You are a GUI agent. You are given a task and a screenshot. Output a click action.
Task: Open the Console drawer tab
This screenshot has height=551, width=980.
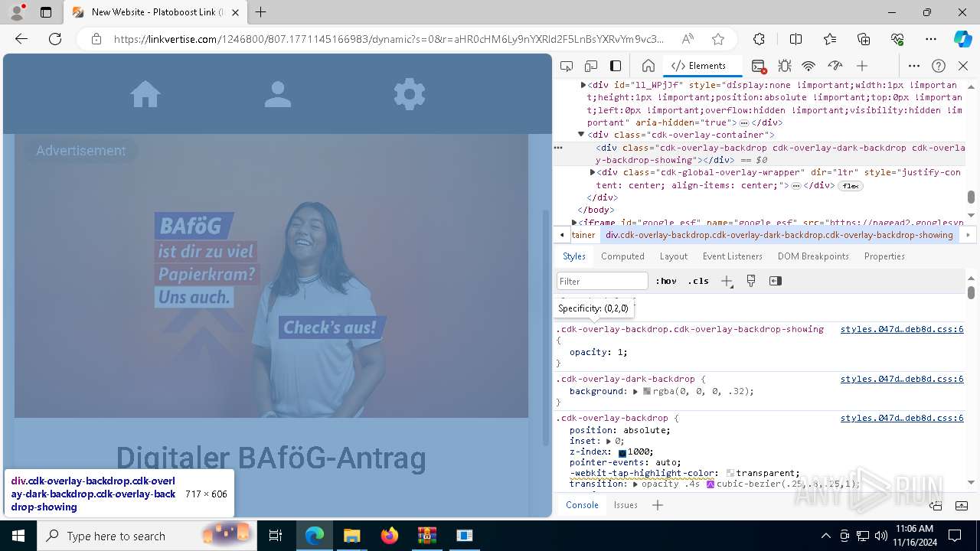pos(582,505)
